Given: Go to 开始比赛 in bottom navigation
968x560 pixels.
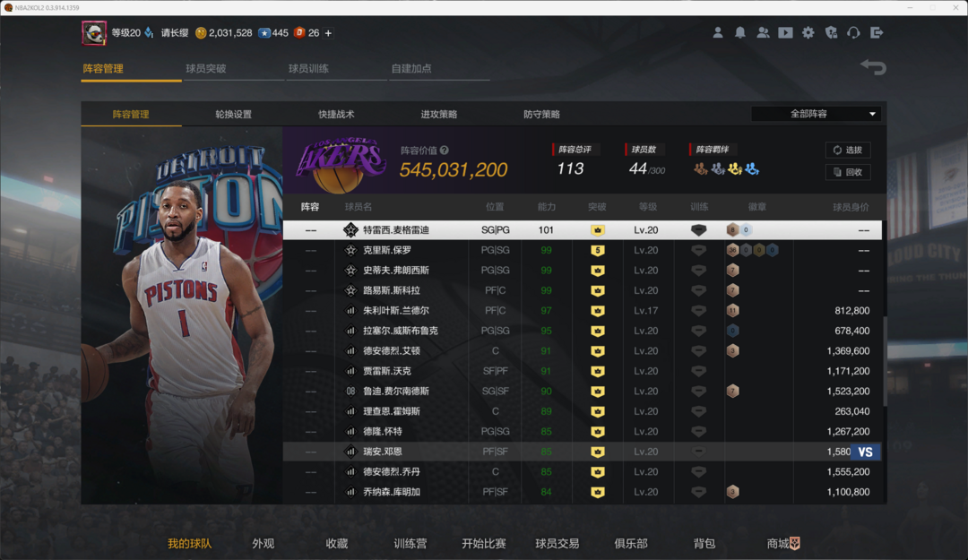Looking at the screenshot, I should coord(484,543).
